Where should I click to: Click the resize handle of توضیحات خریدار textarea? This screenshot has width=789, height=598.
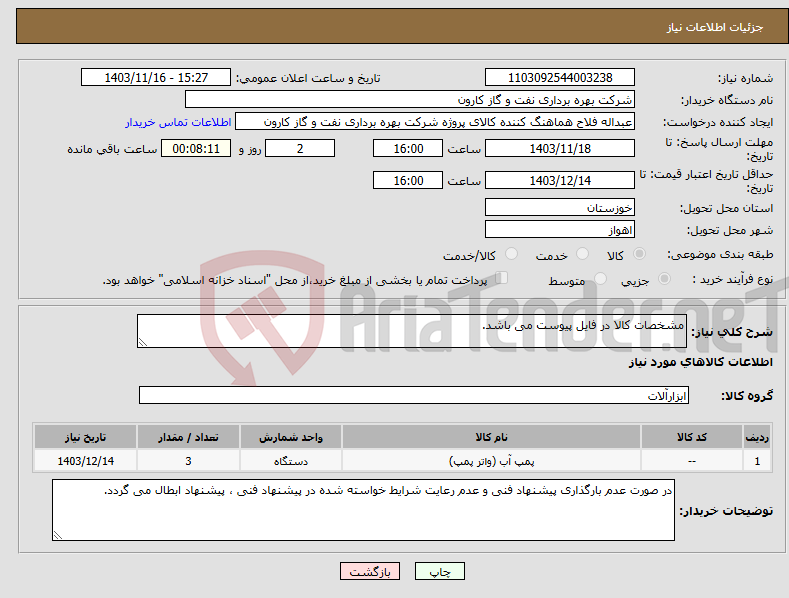pyautogui.click(x=58, y=536)
